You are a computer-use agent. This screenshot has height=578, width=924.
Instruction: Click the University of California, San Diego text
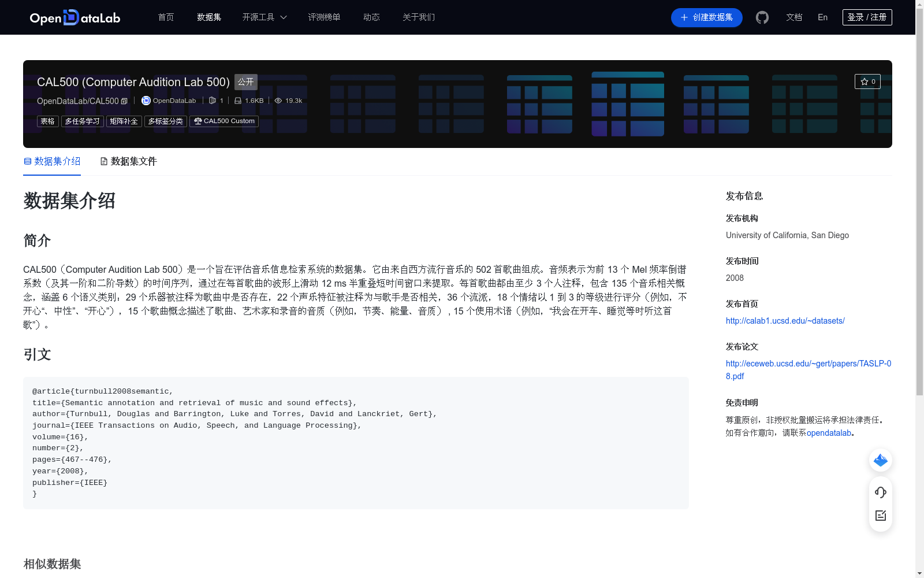tap(787, 235)
